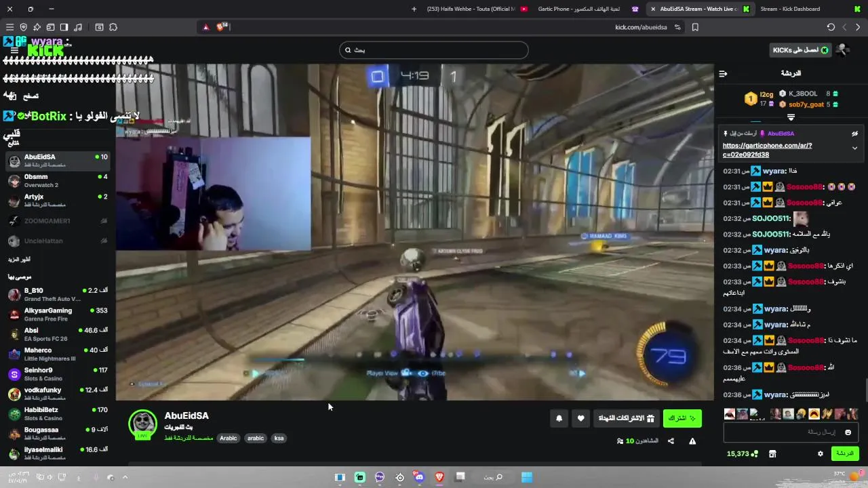Viewport: 868px width, 488px height.
Task: Open Absi EA Sports FC 26 channel
Action: (x=57, y=334)
